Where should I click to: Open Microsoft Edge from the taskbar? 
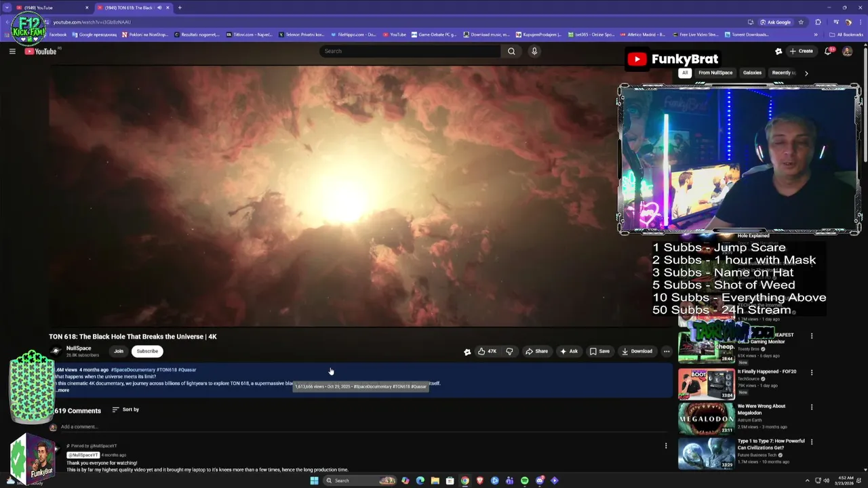pyautogui.click(x=420, y=481)
